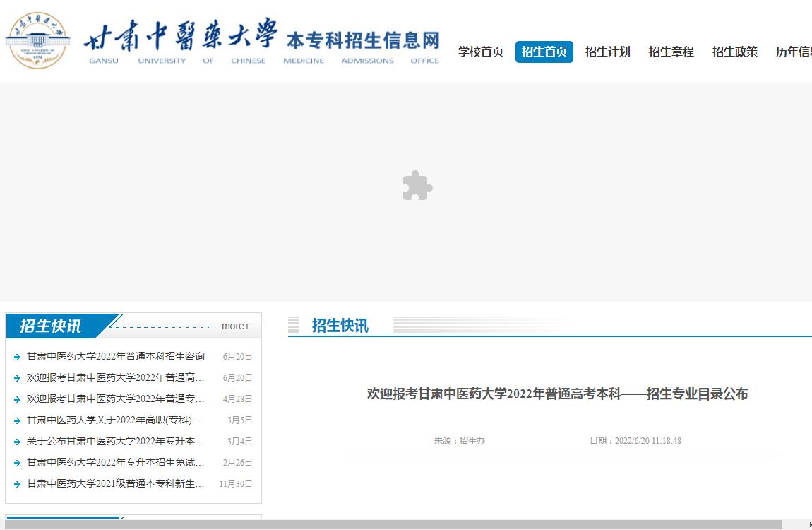Click the 2月26日 date text
The width and height of the screenshot is (812, 530).
click(237, 463)
